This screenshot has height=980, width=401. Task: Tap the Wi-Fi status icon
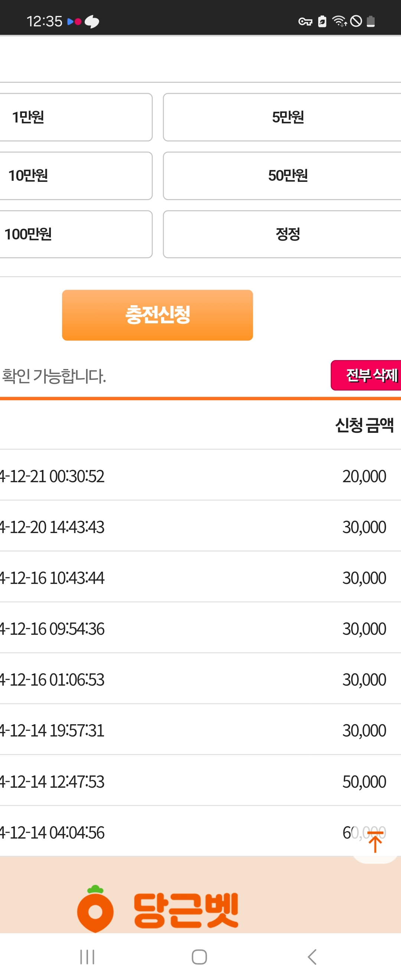(x=339, y=21)
